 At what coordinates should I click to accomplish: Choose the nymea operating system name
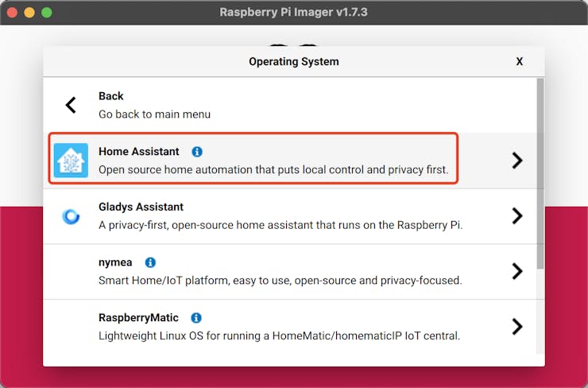pos(116,262)
